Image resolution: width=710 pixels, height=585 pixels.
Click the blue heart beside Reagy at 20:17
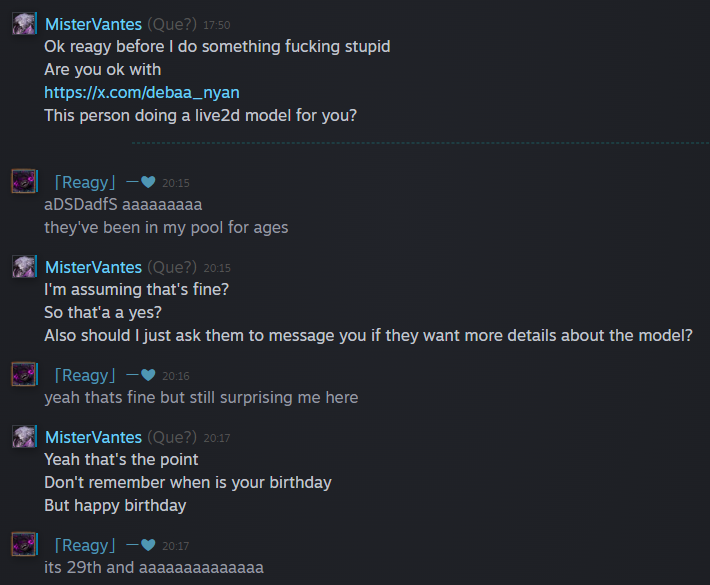tap(148, 545)
